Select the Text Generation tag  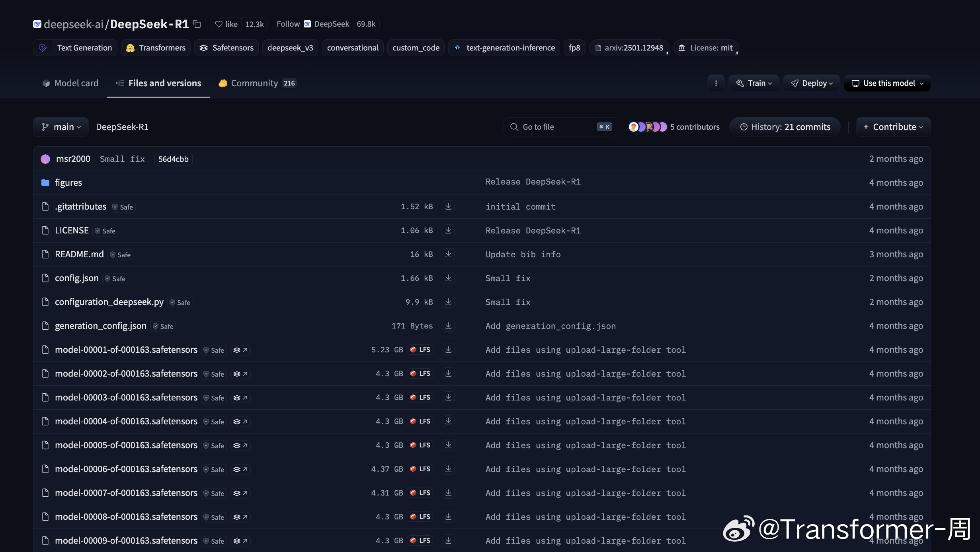coord(75,48)
